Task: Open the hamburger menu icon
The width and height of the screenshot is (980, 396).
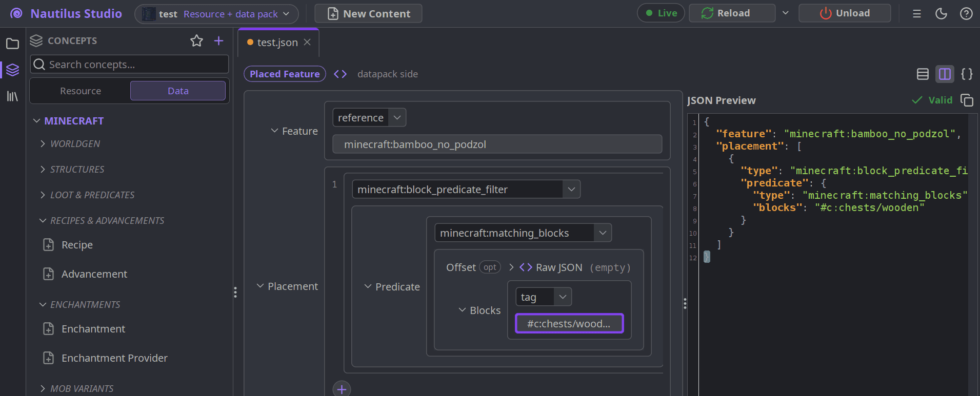Action: tap(917, 14)
